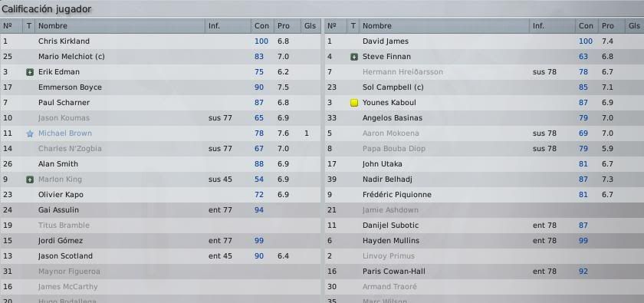Click the Calificación jugador panel title
The image size is (644, 303).
(47, 9)
